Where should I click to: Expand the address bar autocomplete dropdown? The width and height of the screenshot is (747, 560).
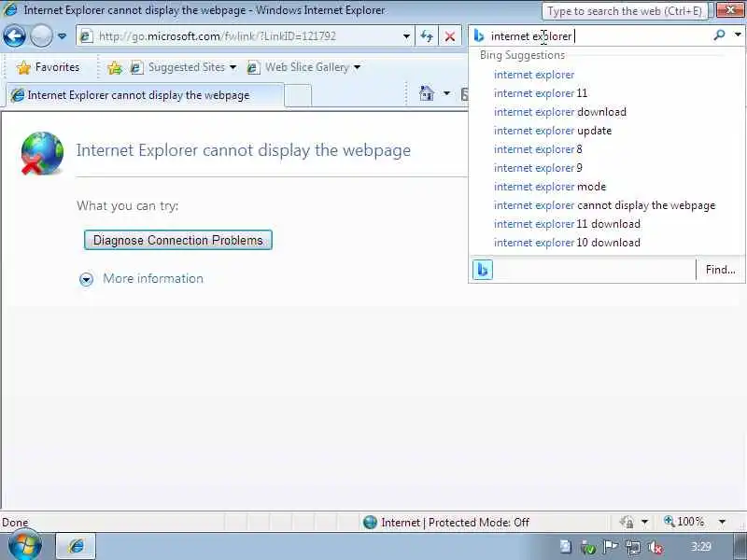click(406, 36)
